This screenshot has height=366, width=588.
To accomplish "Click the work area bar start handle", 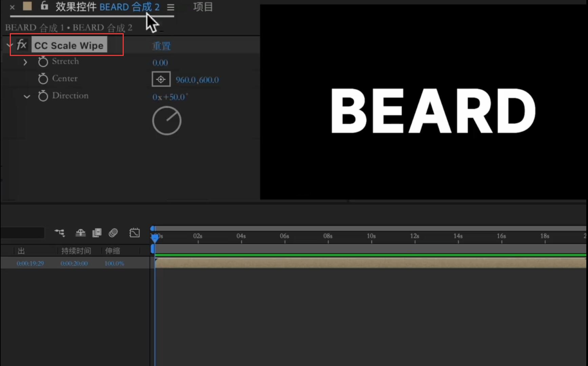I will (153, 249).
